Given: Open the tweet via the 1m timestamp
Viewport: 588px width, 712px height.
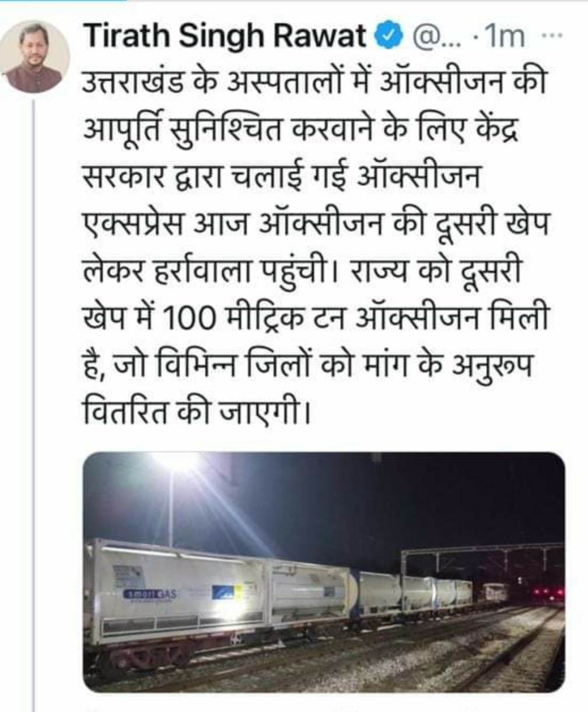Looking at the screenshot, I should click(503, 40).
